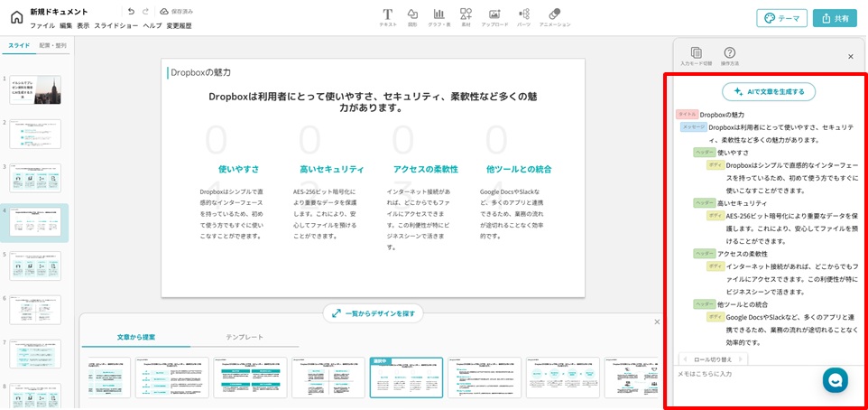Click ヘッダー tag beside 使いやすさ

[x=704, y=152]
